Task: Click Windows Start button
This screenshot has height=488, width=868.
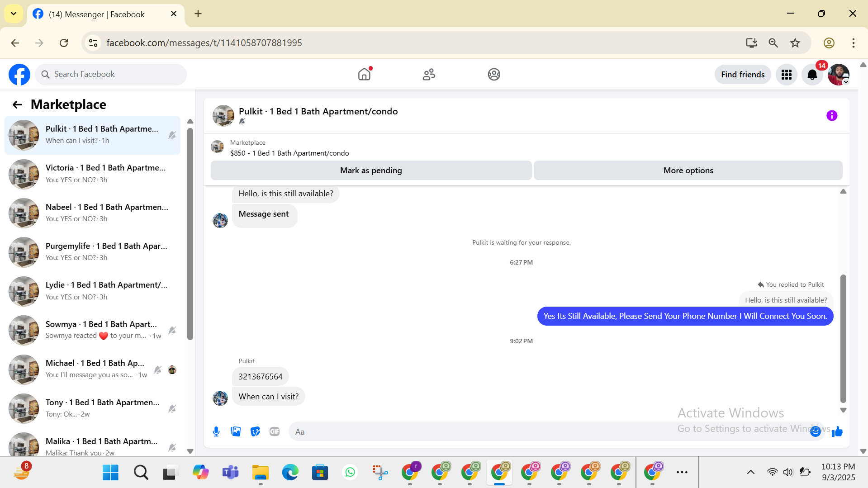Action: click(x=110, y=472)
